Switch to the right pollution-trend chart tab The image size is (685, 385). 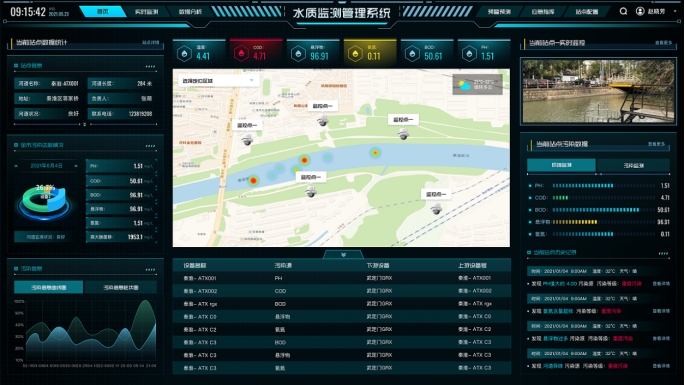121,287
